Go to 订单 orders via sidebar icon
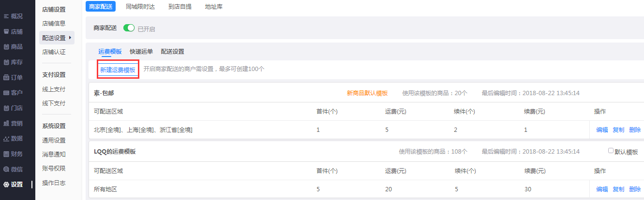This screenshot has height=200, width=644. 6,77
